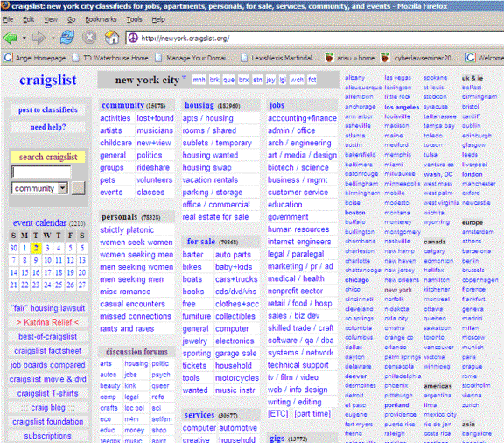Open the File menu

tap(8, 19)
